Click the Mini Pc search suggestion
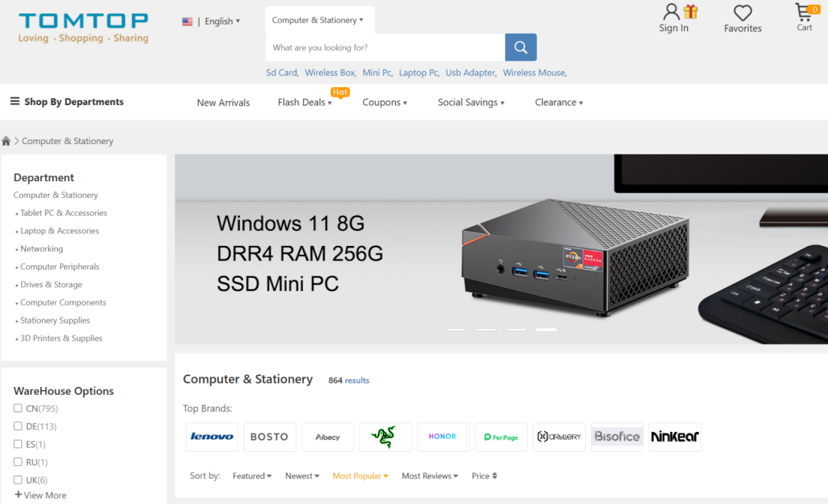The height and width of the screenshot is (504, 828). click(x=378, y=73)
